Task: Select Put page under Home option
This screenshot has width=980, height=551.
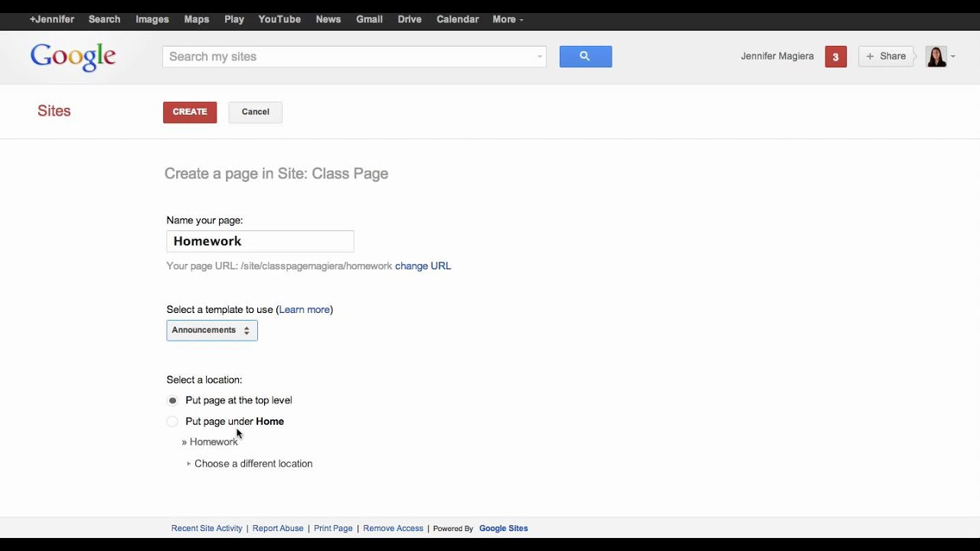Action: [172, 422]
